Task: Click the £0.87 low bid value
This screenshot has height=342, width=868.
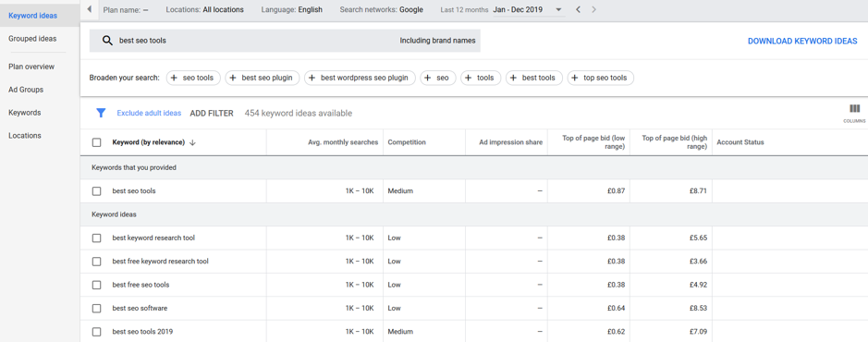Action: 617,191
